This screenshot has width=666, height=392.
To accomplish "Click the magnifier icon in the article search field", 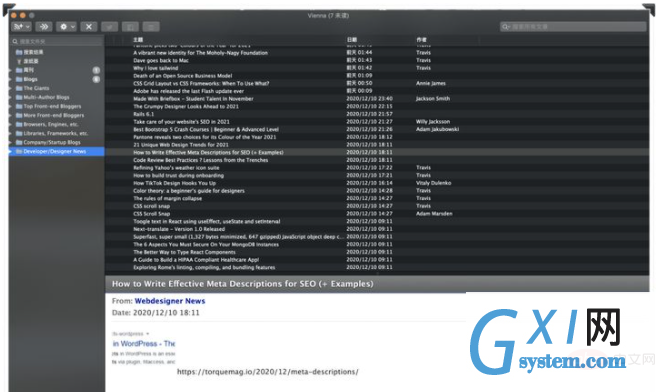I will point(505,27).
